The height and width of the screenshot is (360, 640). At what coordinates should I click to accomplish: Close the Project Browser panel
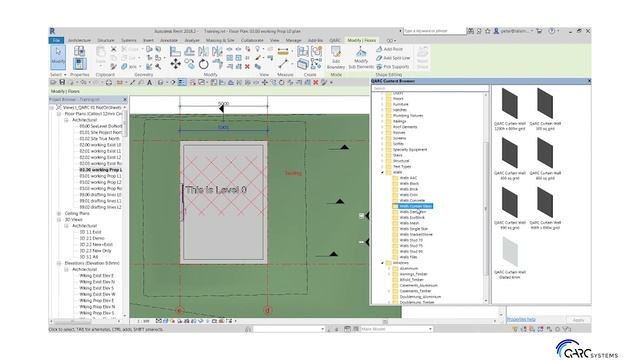coord(125,99)
